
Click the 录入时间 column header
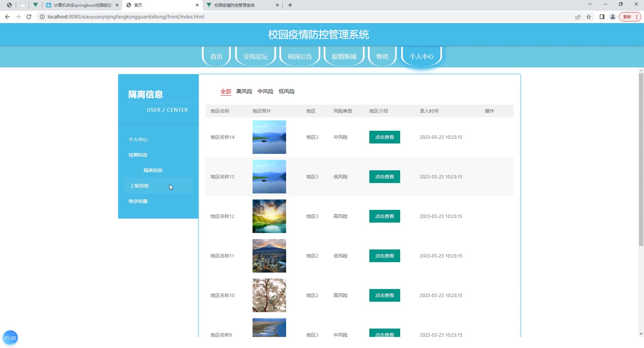click(x=429, y=111)
